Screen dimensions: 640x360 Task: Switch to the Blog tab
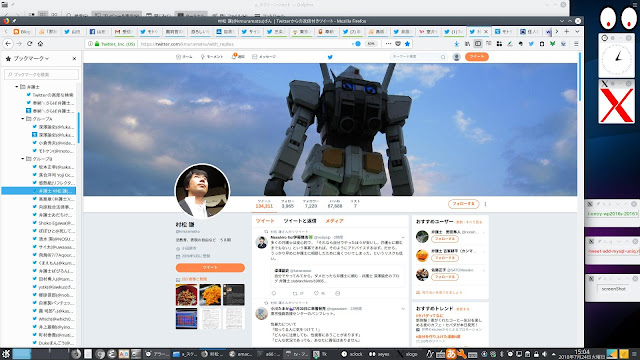22,31
